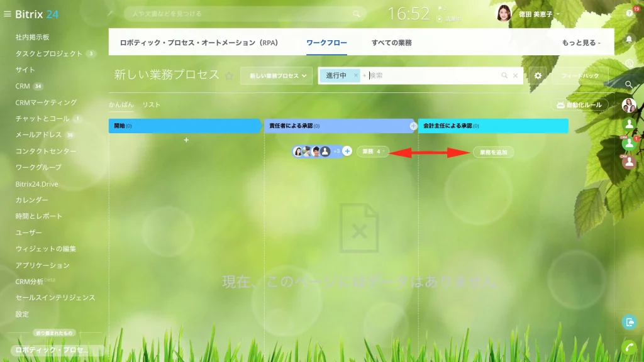Open CRM in the sidebar
Viewport: 644px width, 362px height.
coord(23,86)
